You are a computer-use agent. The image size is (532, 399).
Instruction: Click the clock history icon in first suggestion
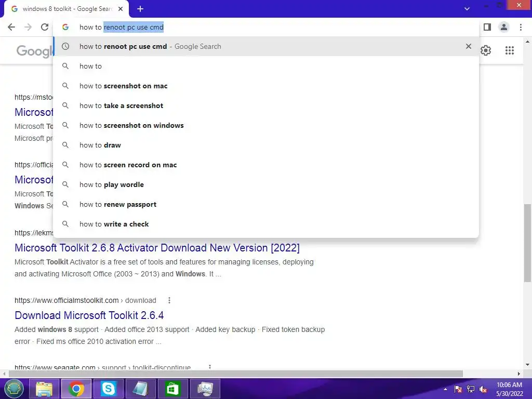tap(65, 46)
